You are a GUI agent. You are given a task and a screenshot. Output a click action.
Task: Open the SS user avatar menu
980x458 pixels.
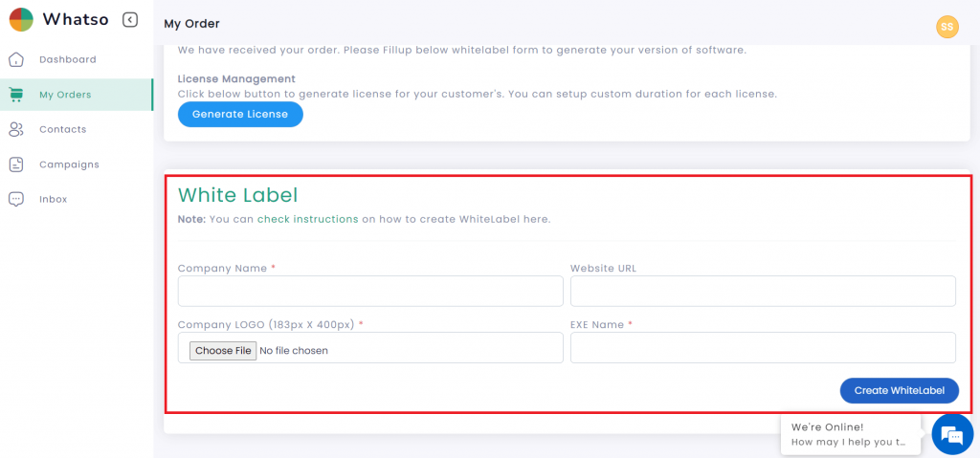[x=947, y=27]
